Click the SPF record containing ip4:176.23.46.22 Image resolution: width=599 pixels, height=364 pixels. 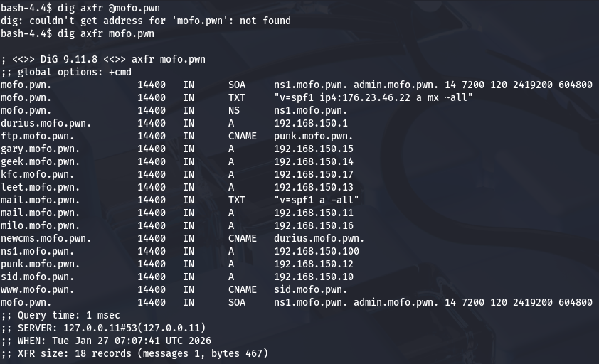[373, 97]
